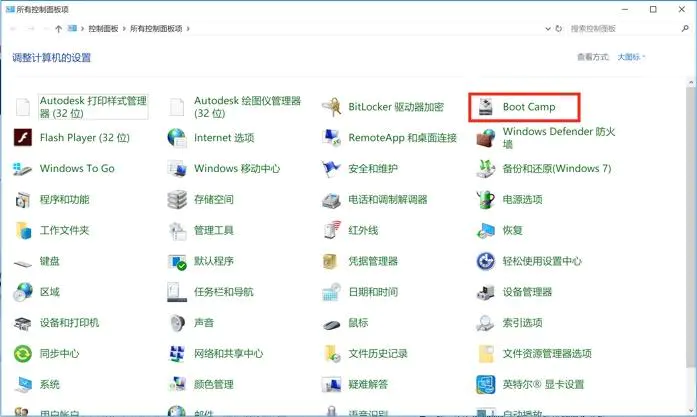The height and width of the screenshot is (417, 697).
Task: Click the Windows To Go text label
Action: [x=77, y=168]
